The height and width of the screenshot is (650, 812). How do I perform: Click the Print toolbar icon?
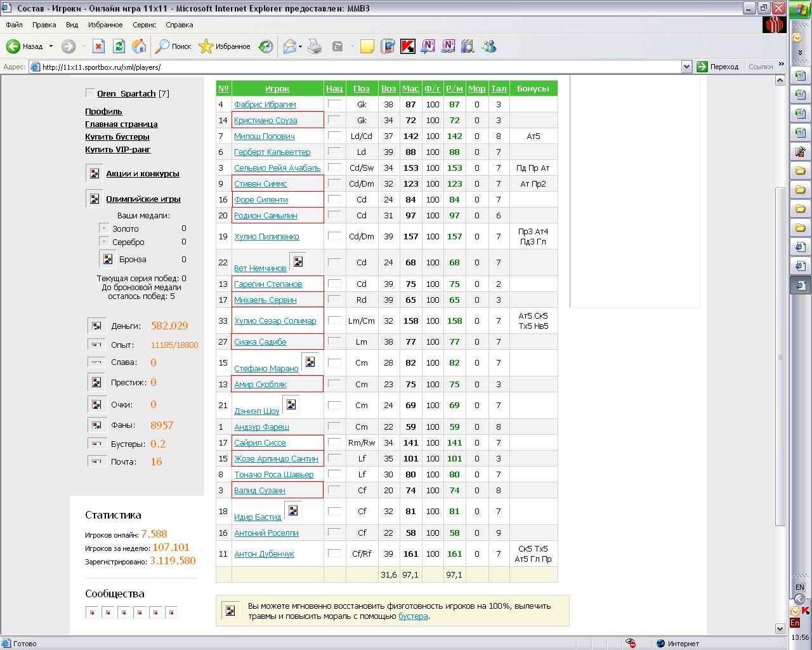[315, 46]
